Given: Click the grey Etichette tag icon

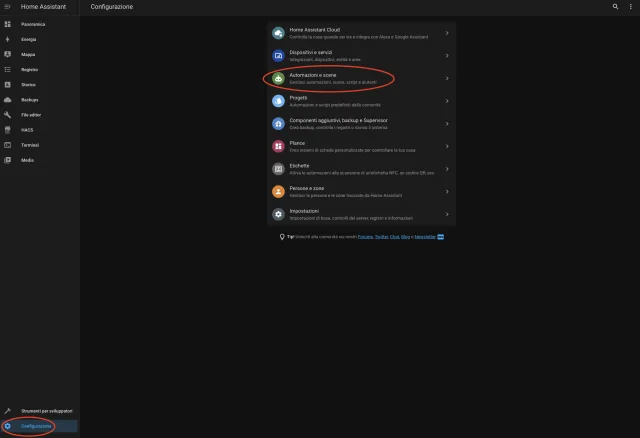Looking at the screenshot, I should (x=278, y=169).
